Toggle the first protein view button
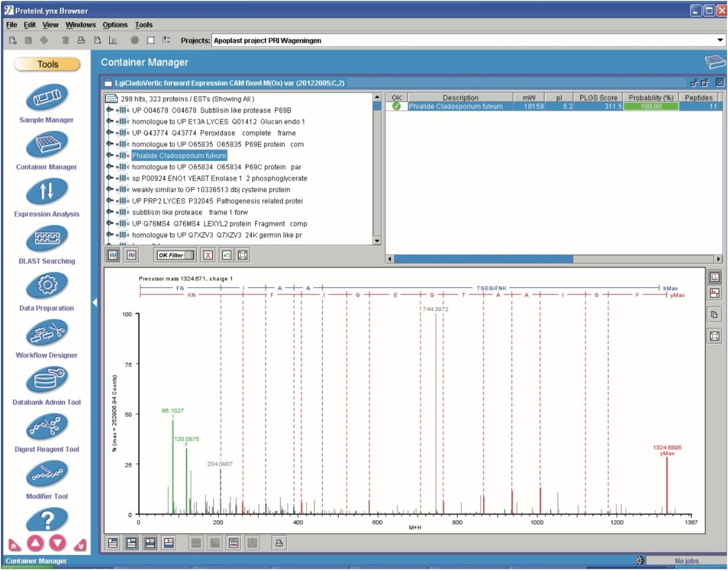This screenshot has width=728, height=571. coord(113,255)
